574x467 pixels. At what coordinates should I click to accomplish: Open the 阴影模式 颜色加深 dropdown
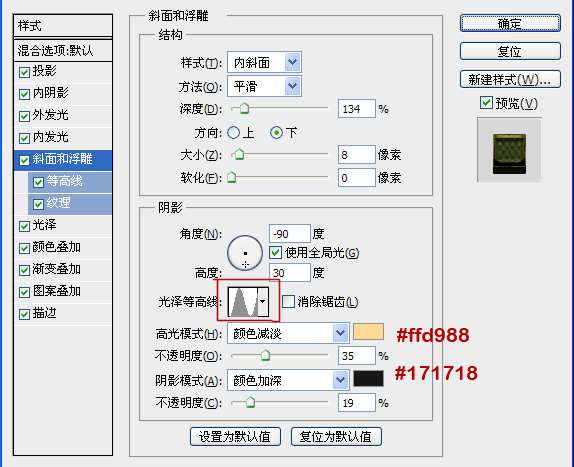click(288, 380)
